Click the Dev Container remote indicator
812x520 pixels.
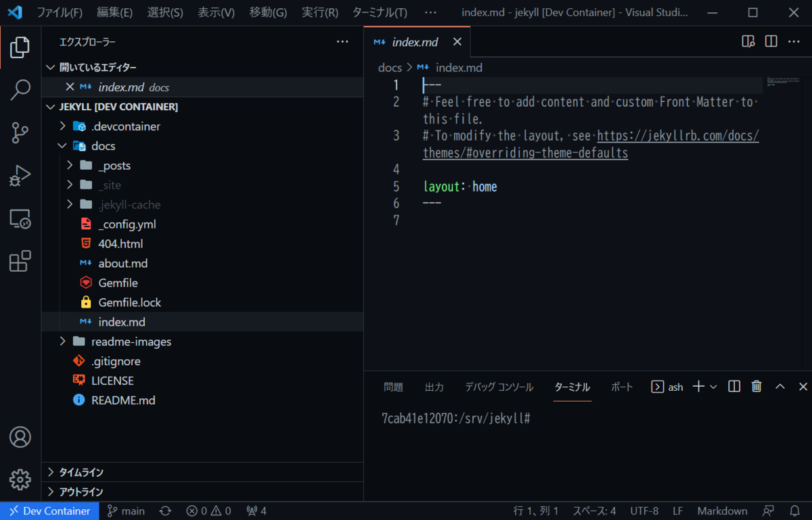click(x=49, y=511)
